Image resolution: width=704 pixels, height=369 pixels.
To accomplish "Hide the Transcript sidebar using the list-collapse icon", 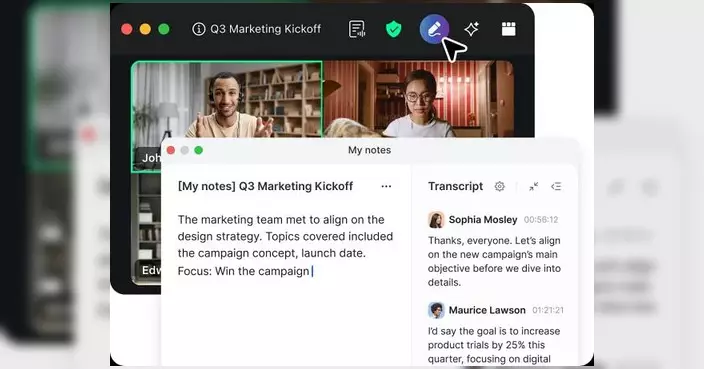I will [x=556, y=186].
